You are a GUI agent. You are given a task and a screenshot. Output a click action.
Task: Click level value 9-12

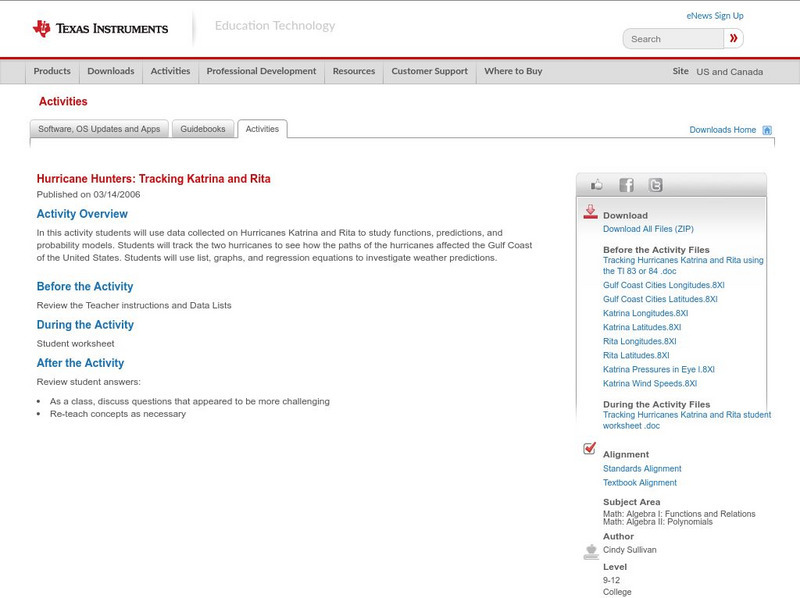[611, 581]
